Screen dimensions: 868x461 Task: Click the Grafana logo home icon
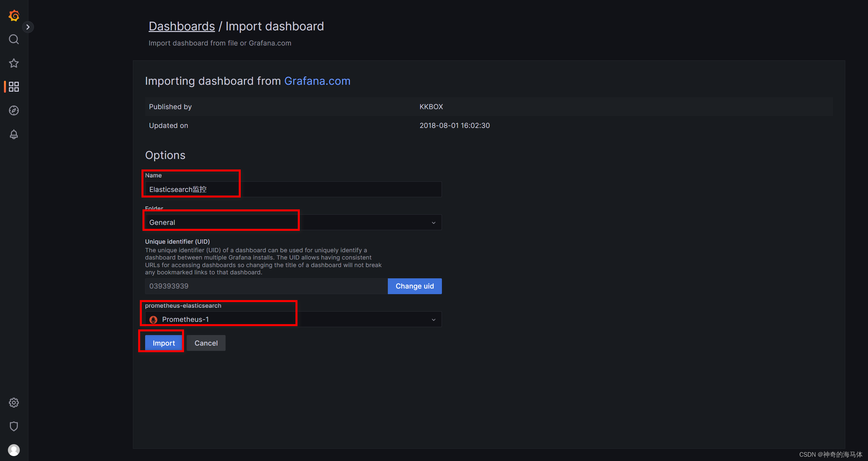click(x=14, y=15)
